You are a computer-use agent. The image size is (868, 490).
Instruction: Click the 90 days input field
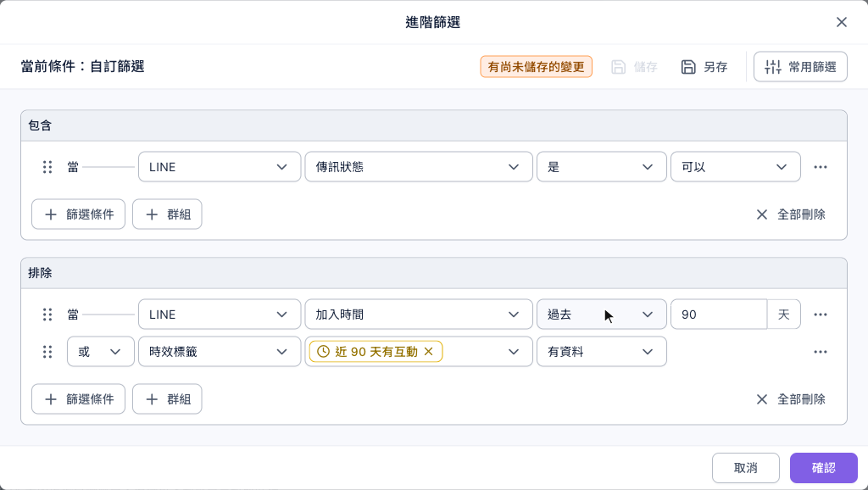pos(719,314)
